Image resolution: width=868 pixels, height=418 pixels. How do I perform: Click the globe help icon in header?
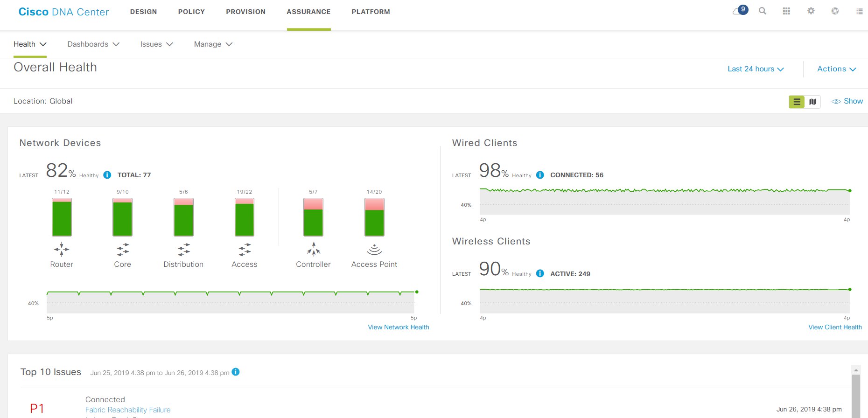835,11
